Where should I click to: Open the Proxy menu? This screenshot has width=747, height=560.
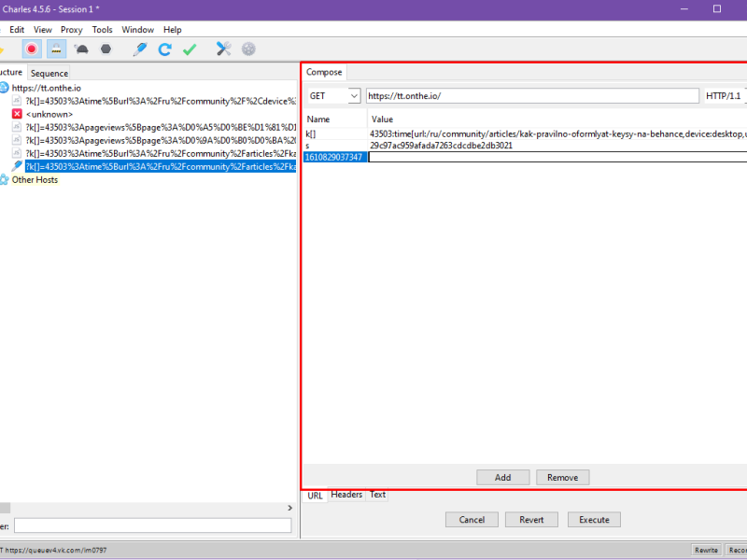click(x=72, y=30)
